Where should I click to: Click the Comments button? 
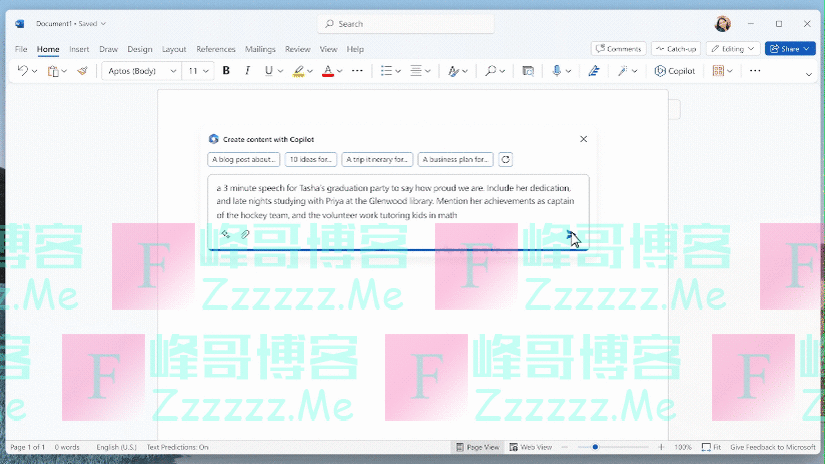pyautogui.click(x=617, y=48)
